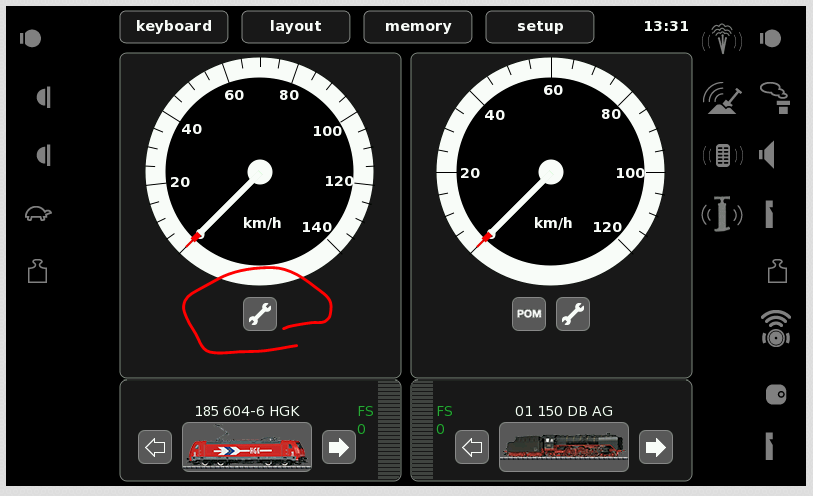This screenshot has width=813, height=496.
Task: Toggle the turtle shunting mode icon
Action: coord(38,213)
